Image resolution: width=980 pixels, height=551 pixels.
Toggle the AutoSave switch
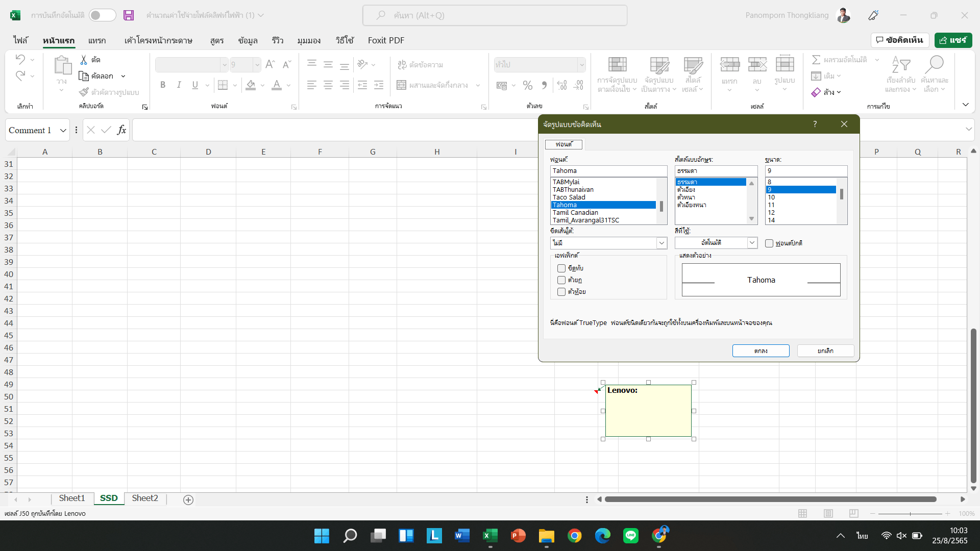click(102, 15)
